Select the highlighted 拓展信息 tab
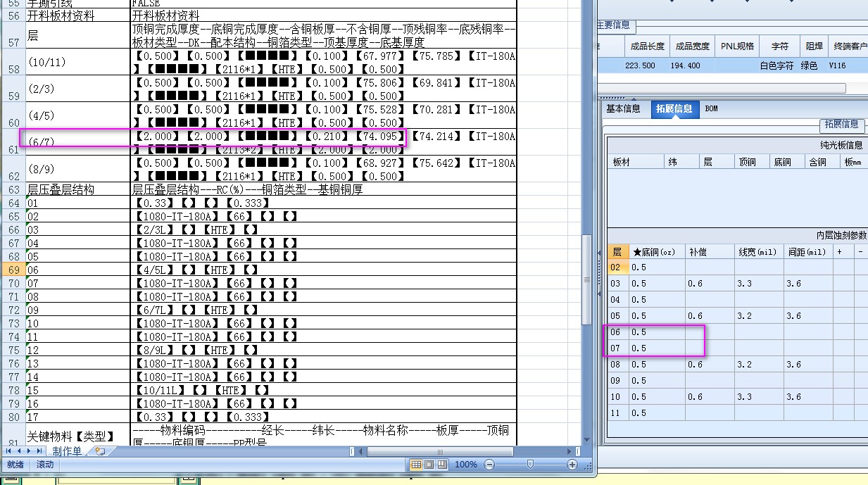 (674, 109)
